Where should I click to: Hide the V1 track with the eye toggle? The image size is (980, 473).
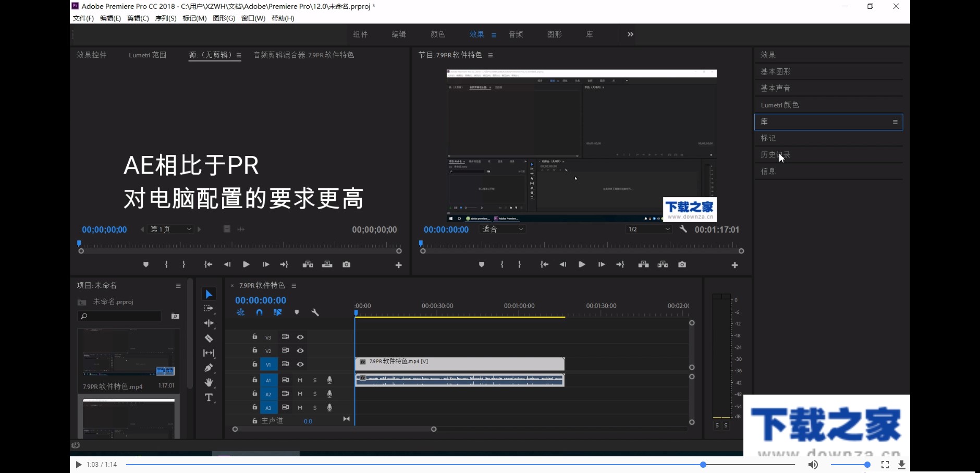pyautogui.click(x=301, y=364)
